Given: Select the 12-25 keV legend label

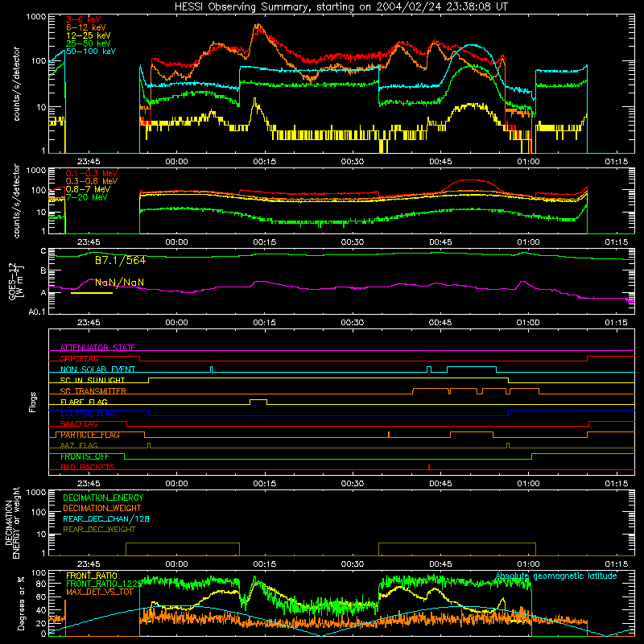Looking at the screenshot, I should [x=89, y=35].
